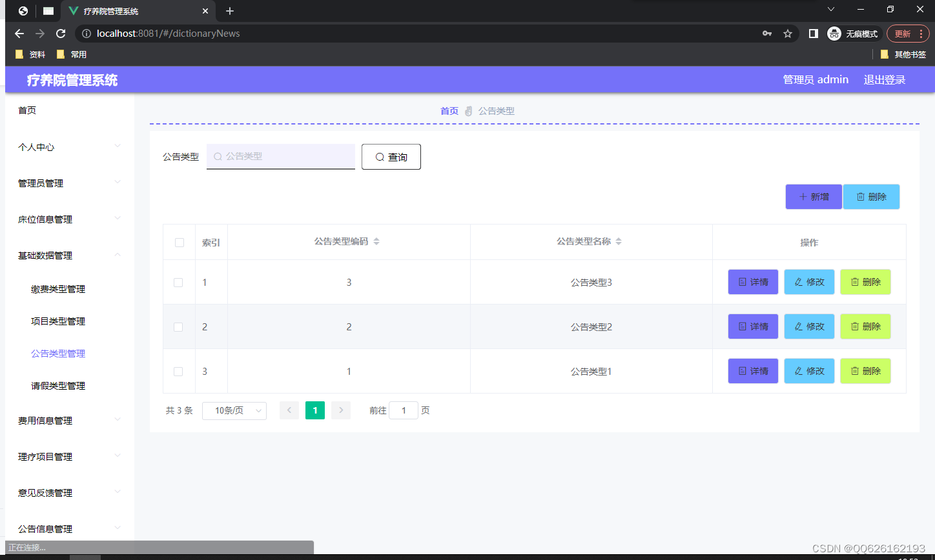The width and height of the screenshot is (935, 560).
Task: Click 删除 for 公告类型2
Action: (x=865, y=326)
